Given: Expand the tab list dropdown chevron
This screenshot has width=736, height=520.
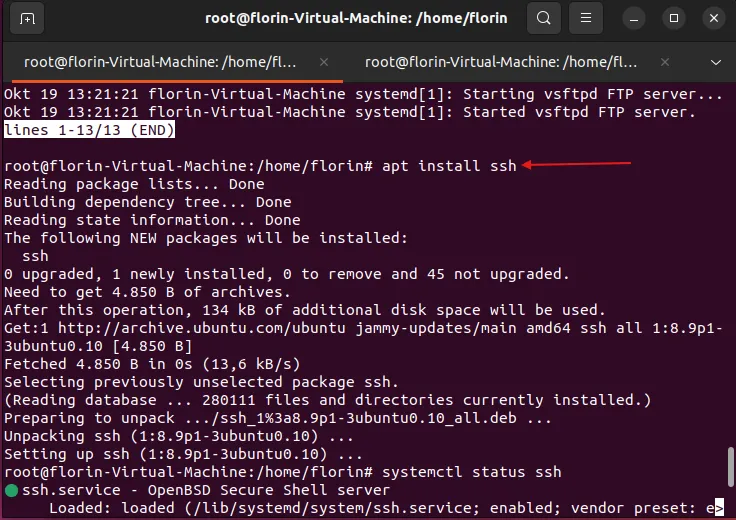Looking at the screenshot, I should point(713,61).
